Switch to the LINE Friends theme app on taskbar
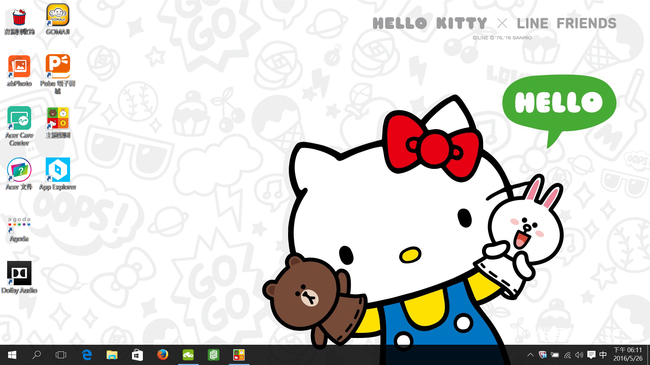The width and height of the screenshot is (650, 365). [x=239, y=355]
